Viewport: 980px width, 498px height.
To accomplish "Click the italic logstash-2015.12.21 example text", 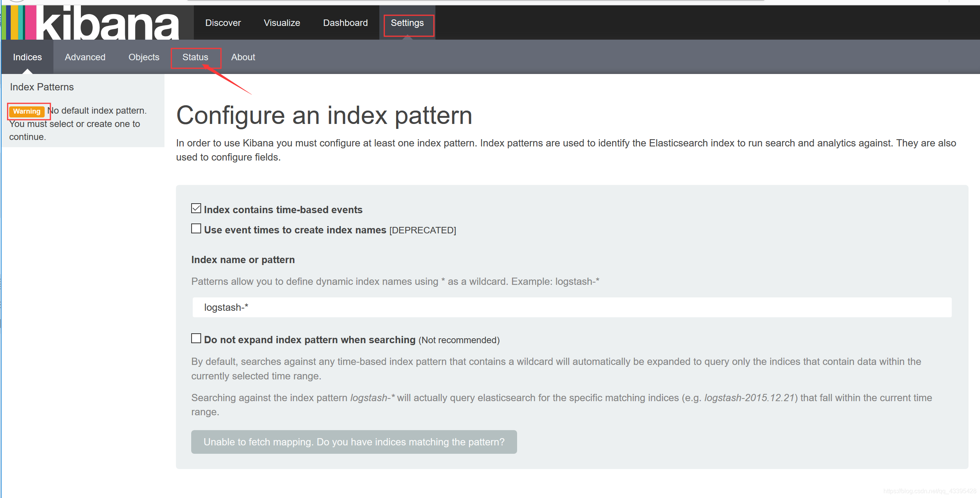I will (749, 398).
